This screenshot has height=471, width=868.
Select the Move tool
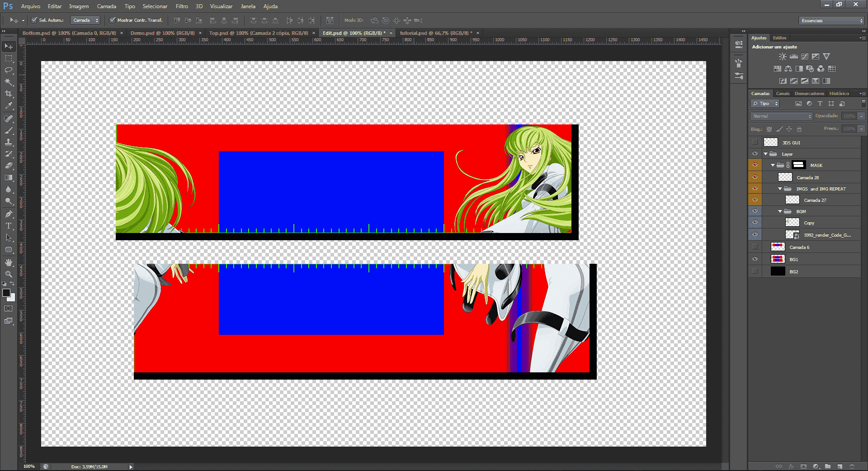pyautogui.click(x=9, y=47)
